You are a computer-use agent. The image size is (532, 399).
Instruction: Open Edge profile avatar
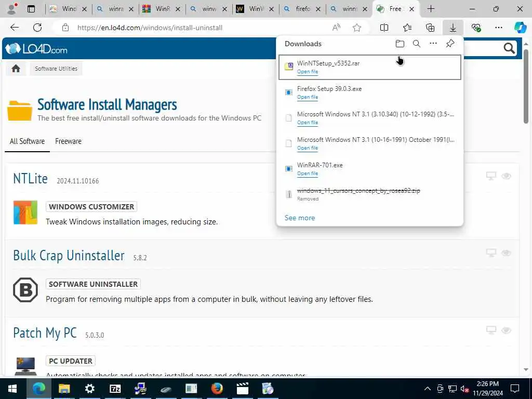click(12, 9)
